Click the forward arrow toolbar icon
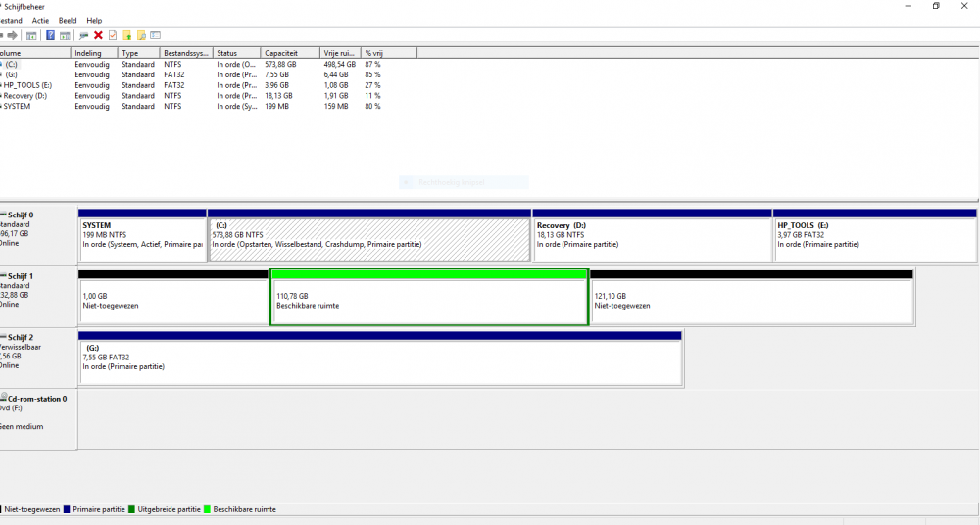 (x=12, y=35)
